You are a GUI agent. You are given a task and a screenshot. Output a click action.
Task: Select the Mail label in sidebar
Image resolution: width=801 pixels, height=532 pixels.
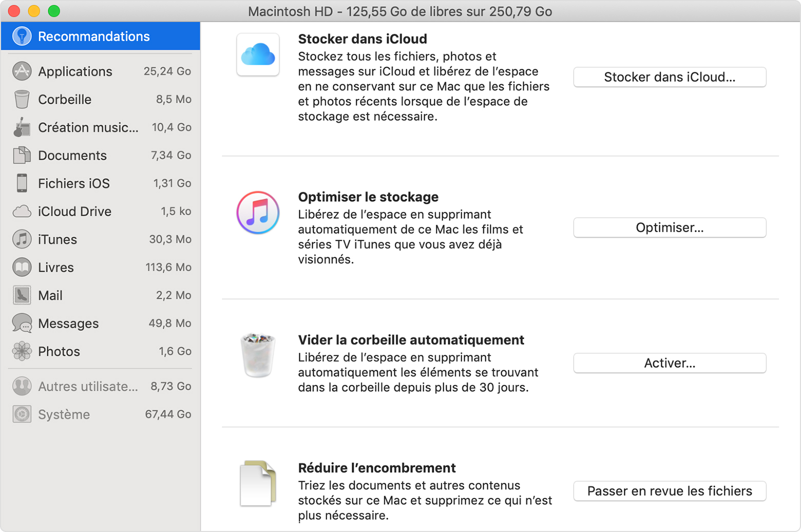(x=50, y=295)
